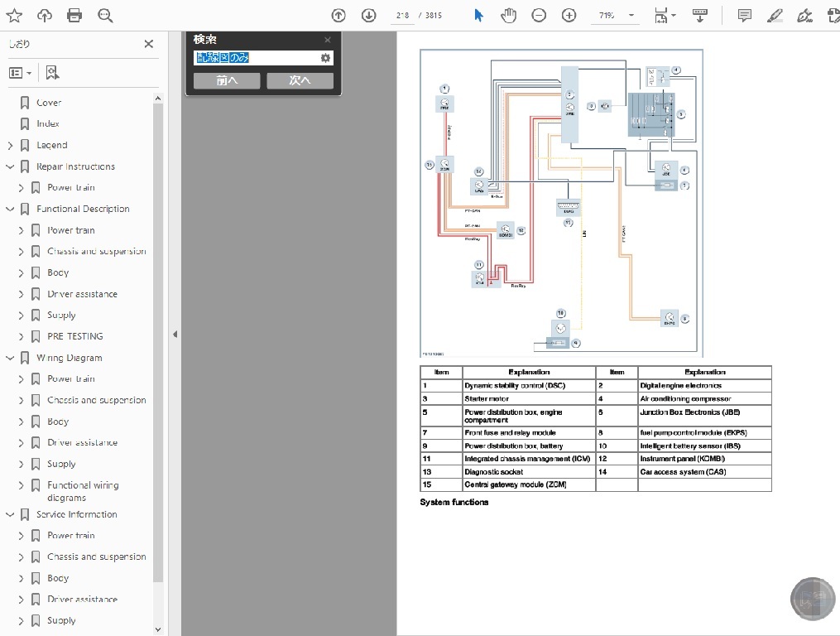This screenshot has height=636, width=840.
Task: Click the cloud upload icon
Action: click(x=45, y=16)
